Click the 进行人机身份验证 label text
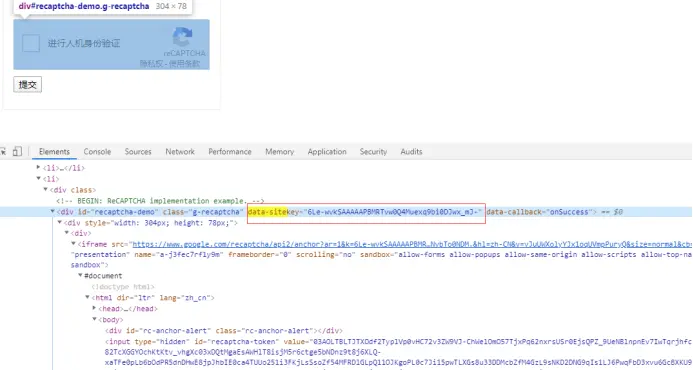The width and height of the screenshot is (693, 370). [x=84, y=43]
